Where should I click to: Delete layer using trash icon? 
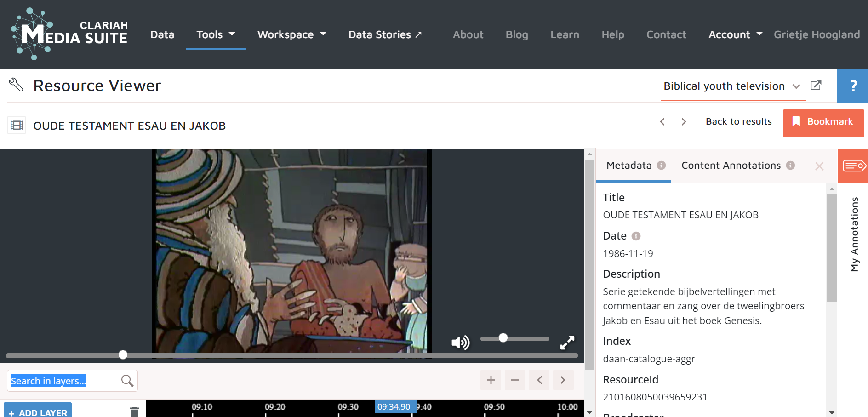point(134,411)
